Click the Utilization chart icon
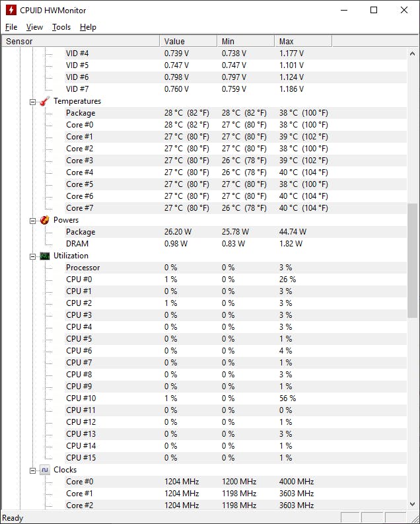This screenshot has height=524, width=420. [44, 256]
